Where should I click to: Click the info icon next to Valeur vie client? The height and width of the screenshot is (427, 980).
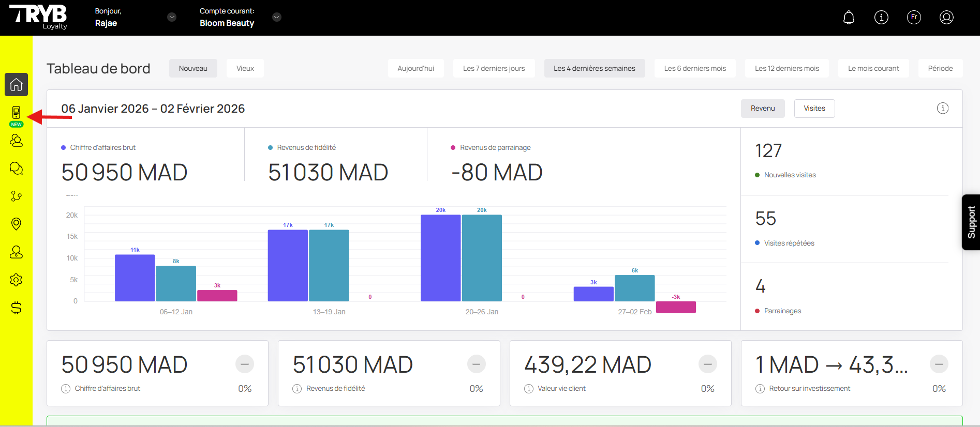point(528,389)
